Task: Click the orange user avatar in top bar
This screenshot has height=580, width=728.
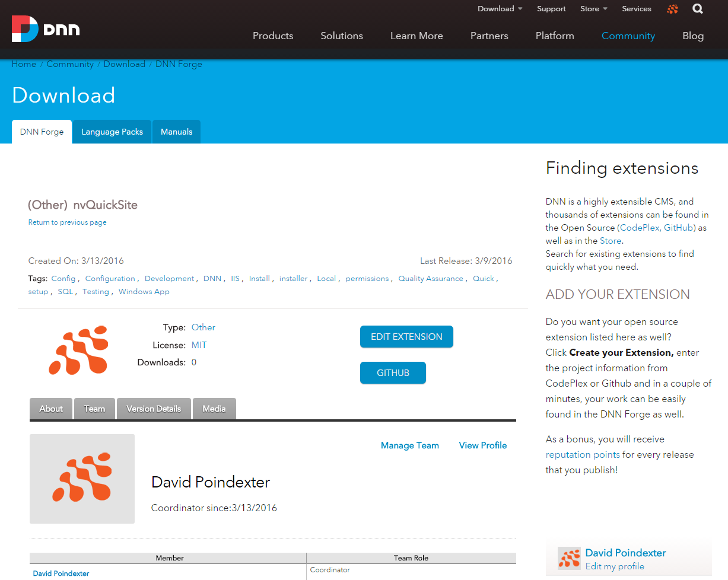Action: pos(672,9)
